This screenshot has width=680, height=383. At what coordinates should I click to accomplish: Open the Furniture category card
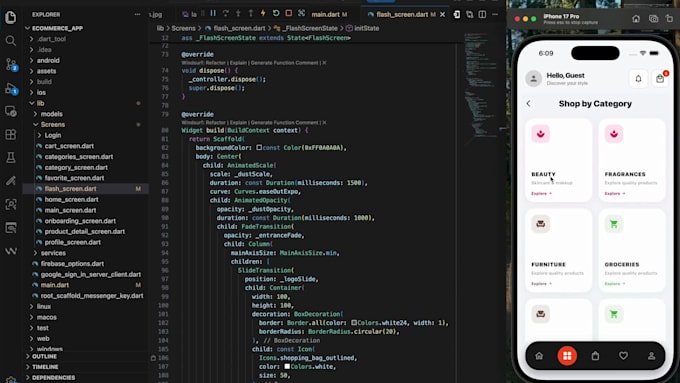559,250
